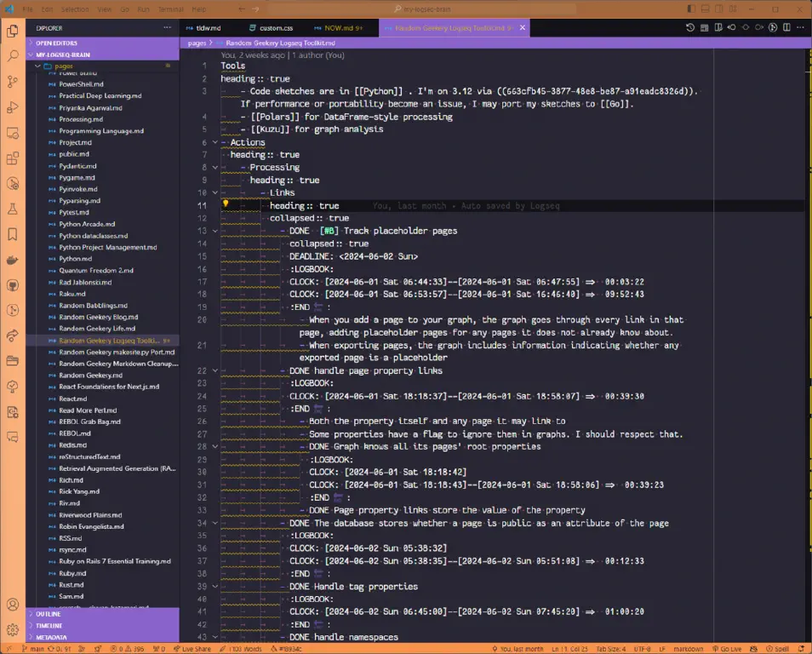This screenshot has height=654, width=812.
Task: Toggle the secondary side bar visibility
Action: [718, 9]
